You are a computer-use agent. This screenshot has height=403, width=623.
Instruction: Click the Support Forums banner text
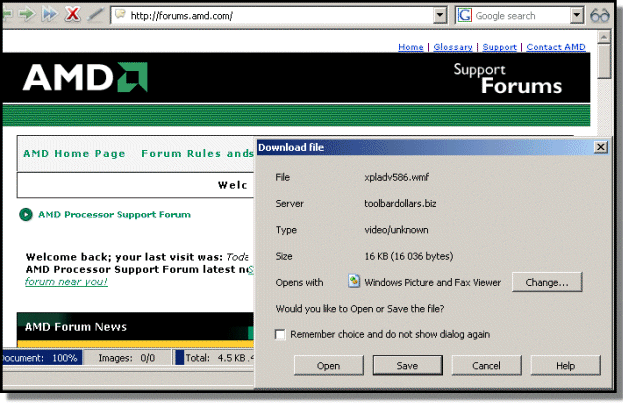click(508, 79)
